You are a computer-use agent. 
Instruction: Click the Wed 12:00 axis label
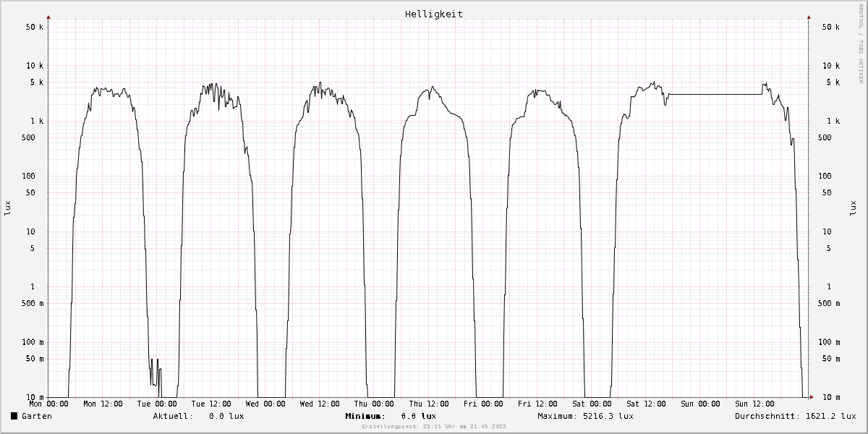(x=320, y=404)
